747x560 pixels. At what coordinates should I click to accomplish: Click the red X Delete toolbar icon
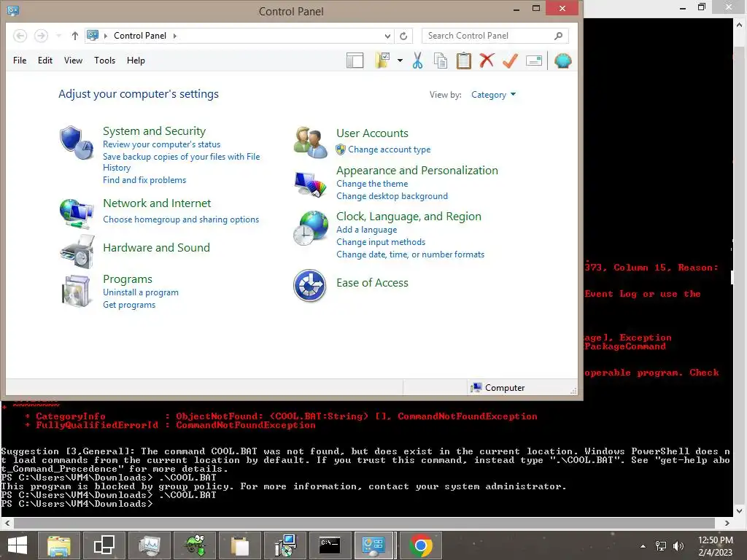click(487, 61)
